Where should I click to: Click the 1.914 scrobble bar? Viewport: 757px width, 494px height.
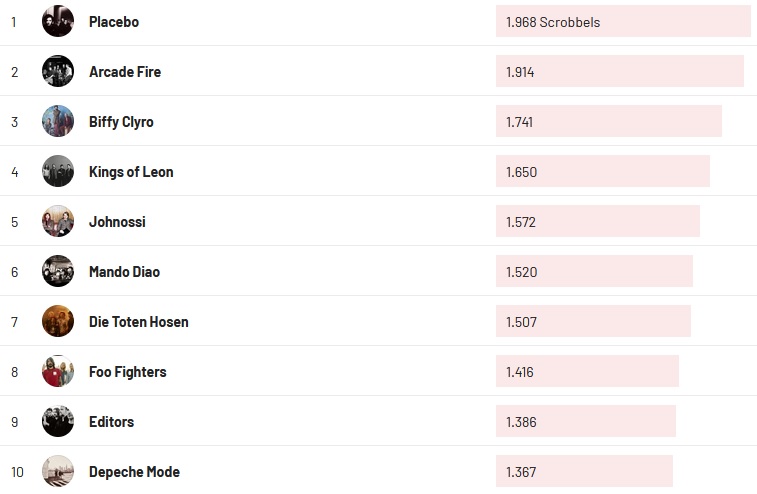point(619,71)
